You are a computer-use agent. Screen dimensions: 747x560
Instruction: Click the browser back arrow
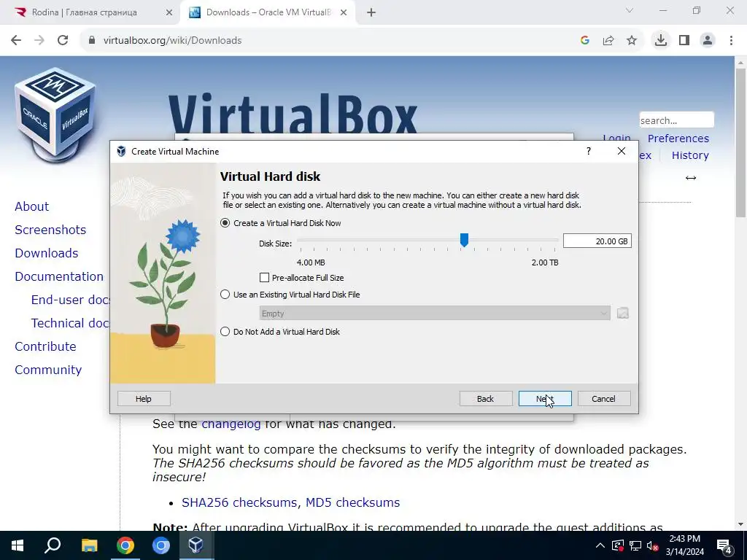(x=16, y=41)
